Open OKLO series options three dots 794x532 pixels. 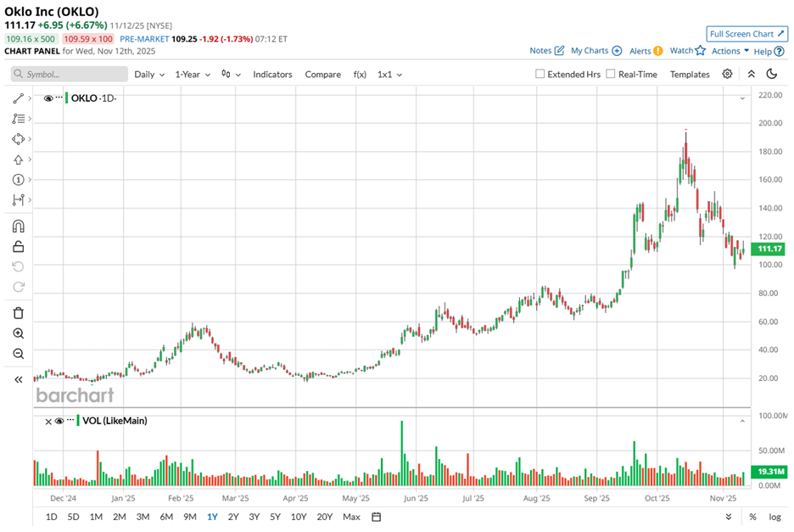[x=59, y=98]
